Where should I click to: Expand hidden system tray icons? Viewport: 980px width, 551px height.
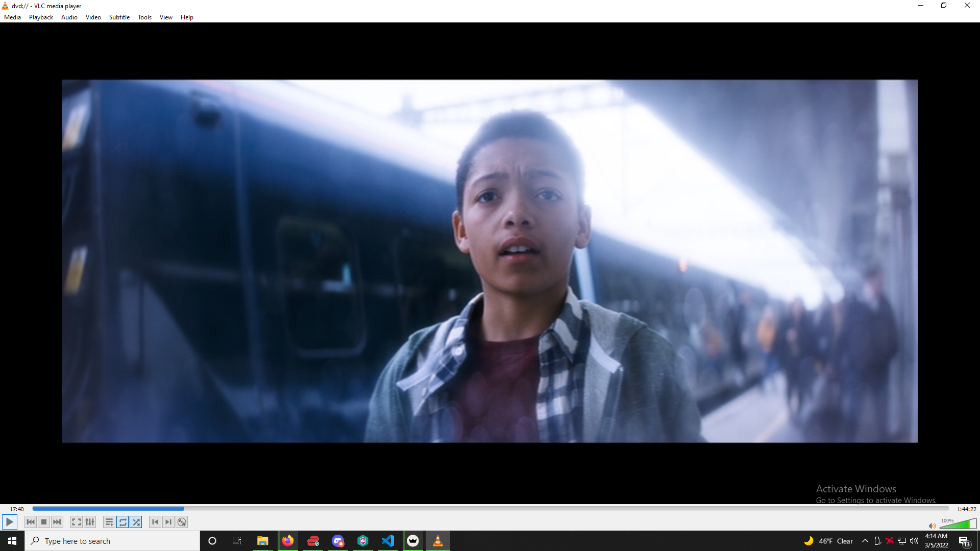(x=865, y=541)
